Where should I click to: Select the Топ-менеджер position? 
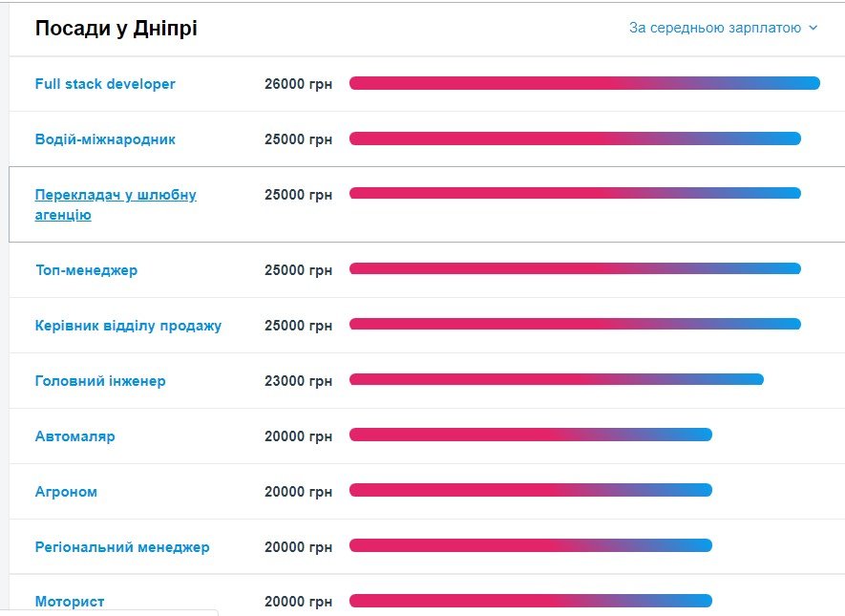point(86,270)
